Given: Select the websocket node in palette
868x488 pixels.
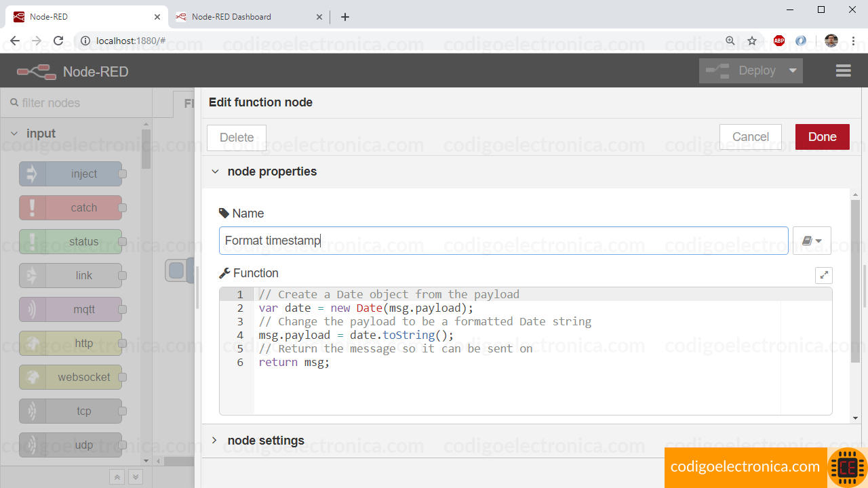Looking at the screenshot, I should [x=71, y=378].
